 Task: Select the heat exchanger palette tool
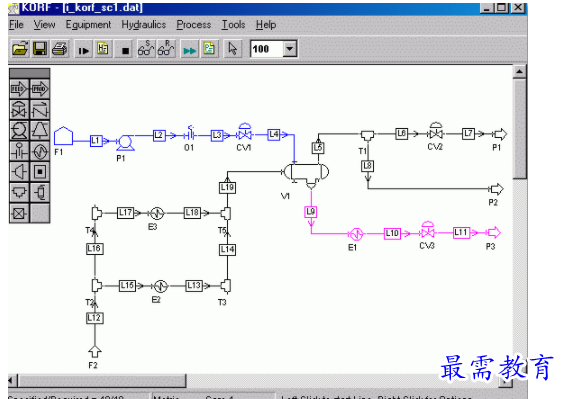(39, 151)
